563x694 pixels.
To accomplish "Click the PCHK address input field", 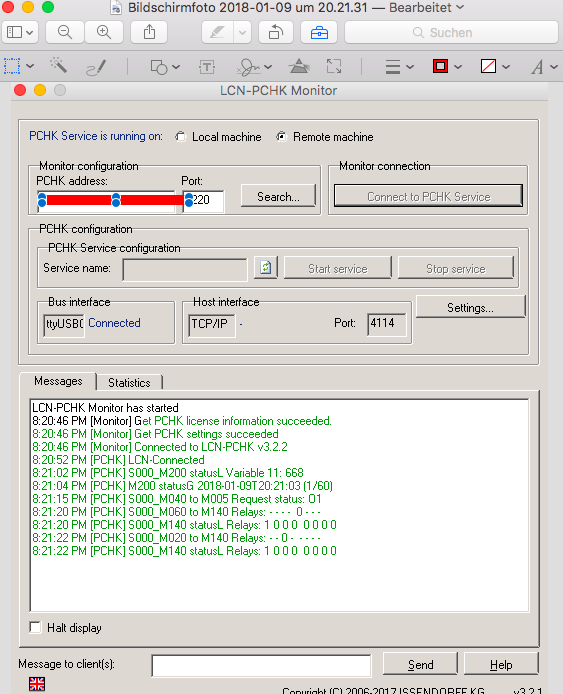I will (x=106, y=201).
